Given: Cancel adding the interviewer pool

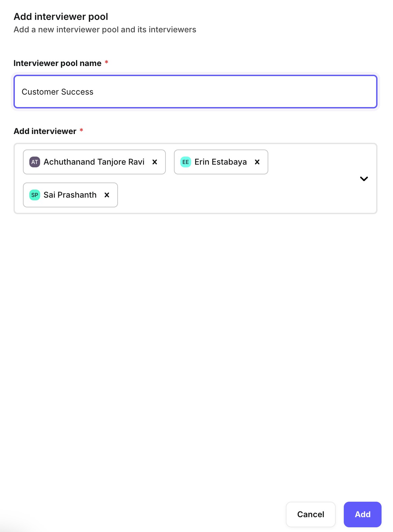Looking at the screenshot, I should coord(310,514).
